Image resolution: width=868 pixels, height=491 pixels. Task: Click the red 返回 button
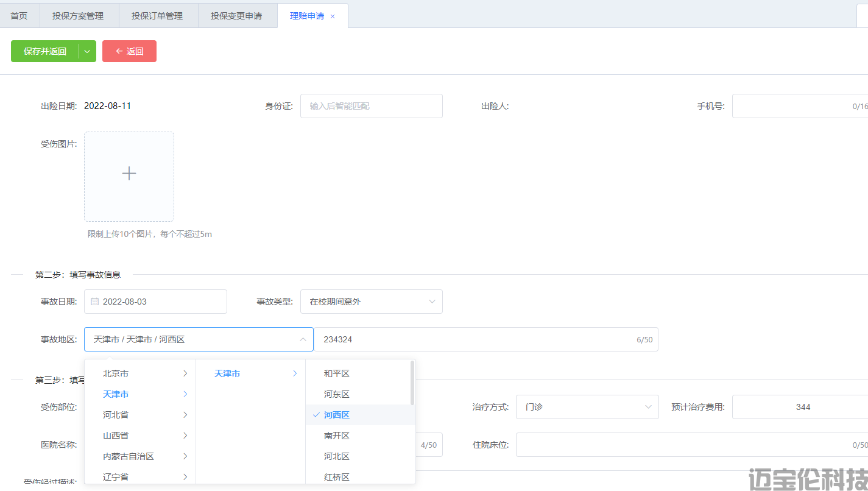click(129, 51)
